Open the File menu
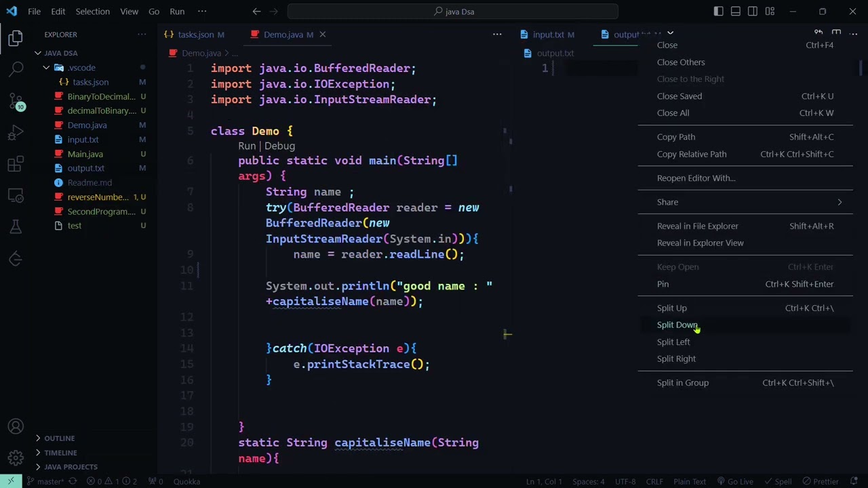This screenshot has height=488, width=868. click(34, 12)
